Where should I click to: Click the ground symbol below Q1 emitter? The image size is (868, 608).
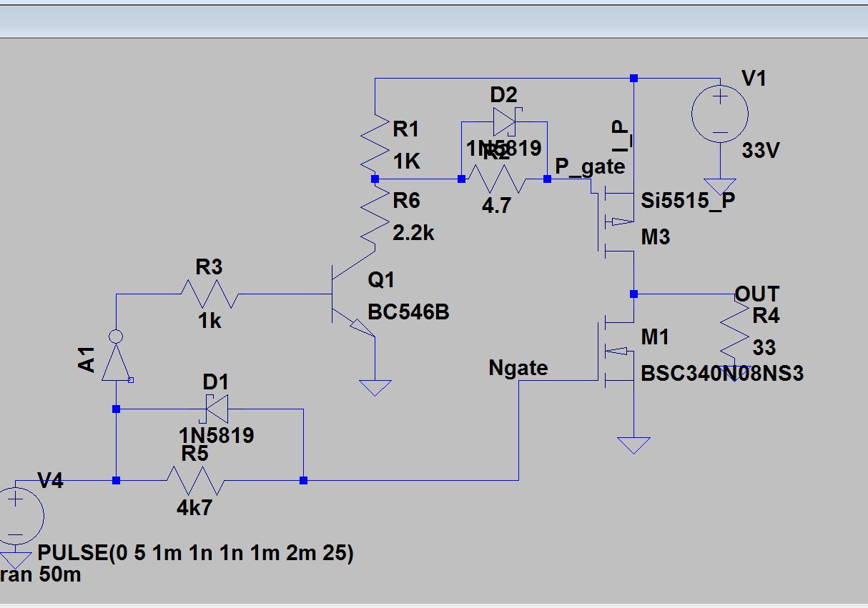[375, 388]
